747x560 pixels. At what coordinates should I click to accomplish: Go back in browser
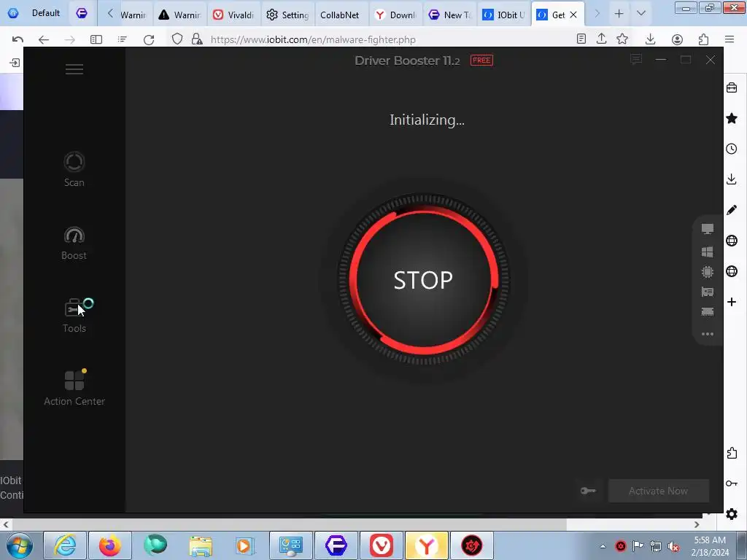[x=43, y=39]
